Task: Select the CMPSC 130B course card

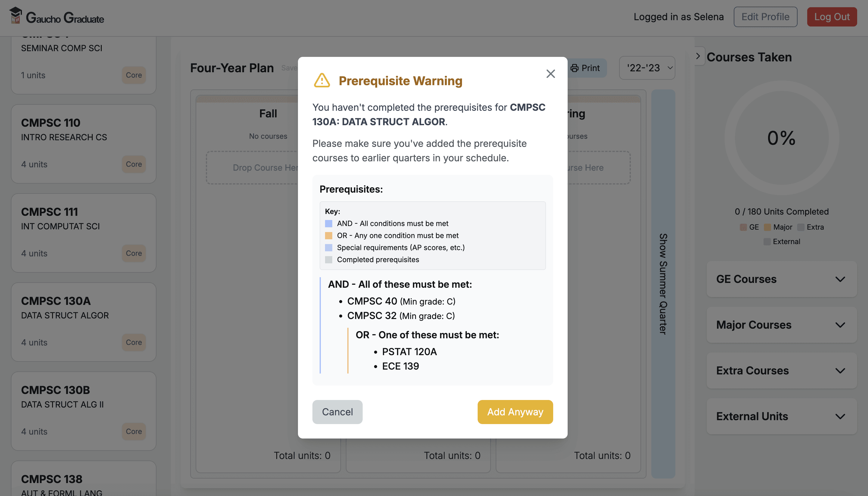Action: pyautogui.click(x=83, y=411)
